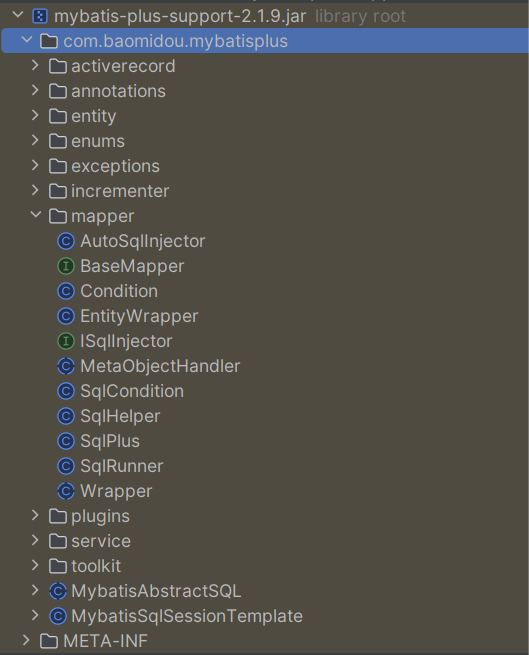Click the Wrapper abstract class icon
The width and height of the screenshot is (529, 655).
tap(66, 491)
